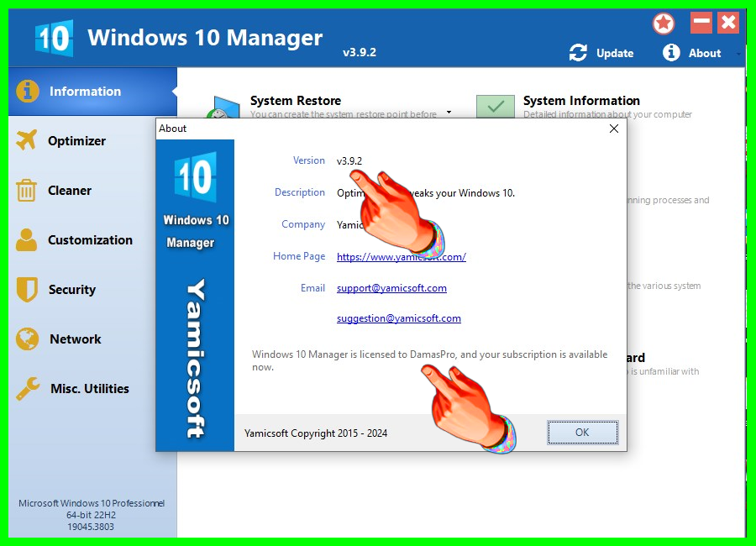This screenshot has width=756, height=546.
Task: Click the header v3.9.2 version label
Action: (360, 52)
